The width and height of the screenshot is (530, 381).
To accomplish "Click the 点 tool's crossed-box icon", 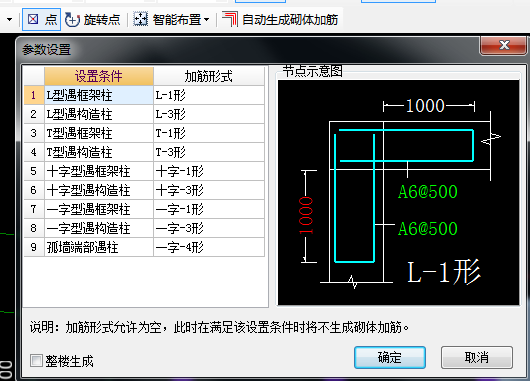I will point(33,19).
